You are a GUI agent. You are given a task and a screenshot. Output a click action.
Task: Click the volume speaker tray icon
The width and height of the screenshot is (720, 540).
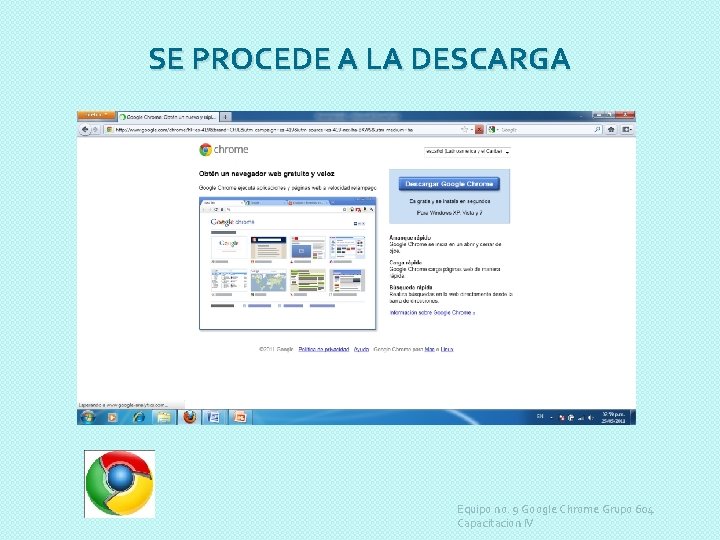click(x=591, y=418)
